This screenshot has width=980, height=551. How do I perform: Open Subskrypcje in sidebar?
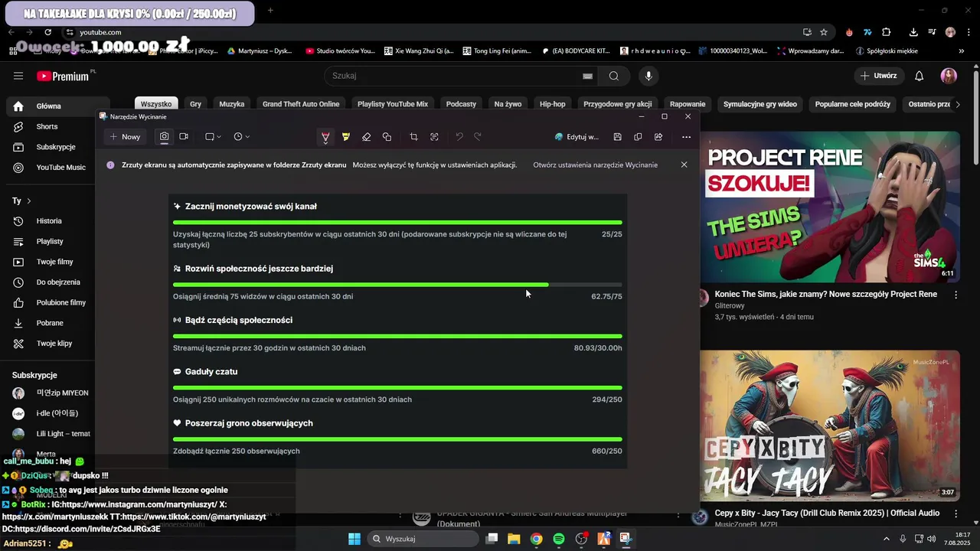[x=50, y=147]
